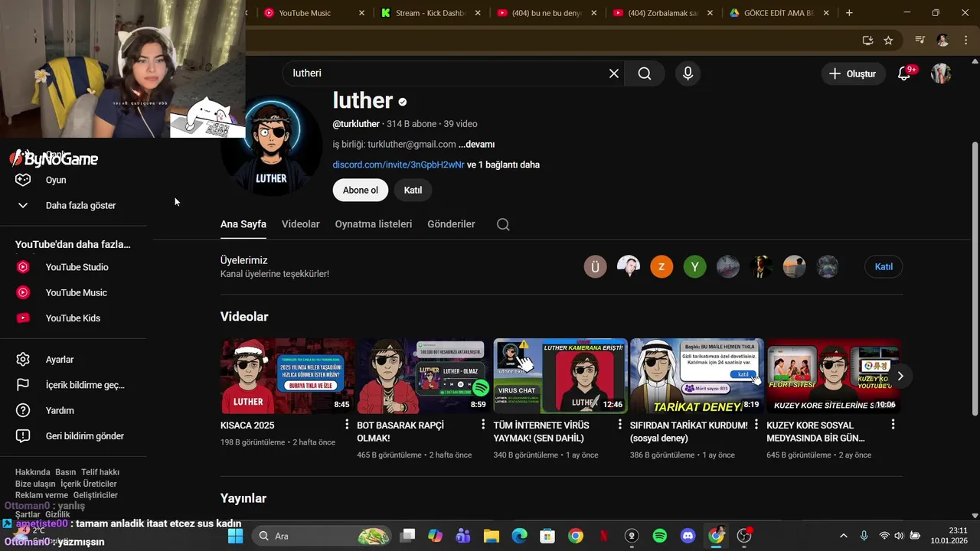Select the Ana Sayfa channel tab
The height and width of the screenshot is (551, 980).
point(243,224)
